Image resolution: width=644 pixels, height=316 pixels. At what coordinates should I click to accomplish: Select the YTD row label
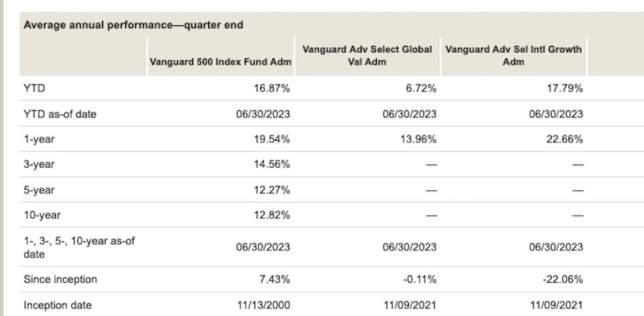click(34, 89)
